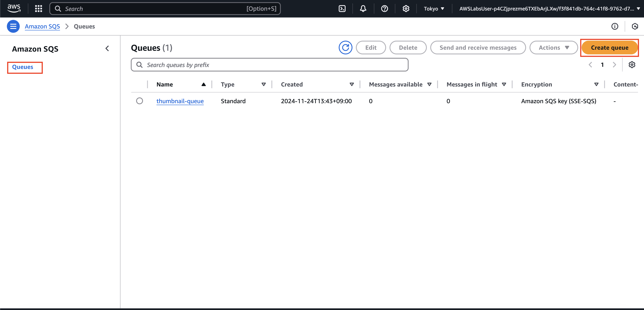644x310 pixels.
Task: Open the info panel icon
Action: click(x=615, y=26)
